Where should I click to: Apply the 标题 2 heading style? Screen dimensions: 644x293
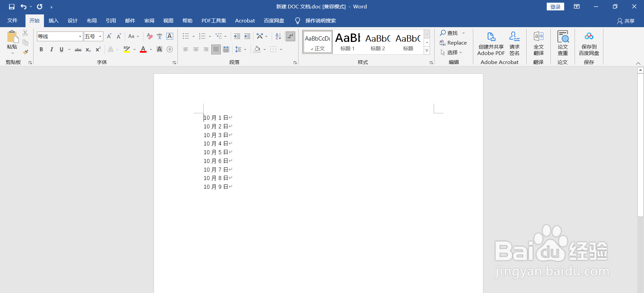point(378,42)
